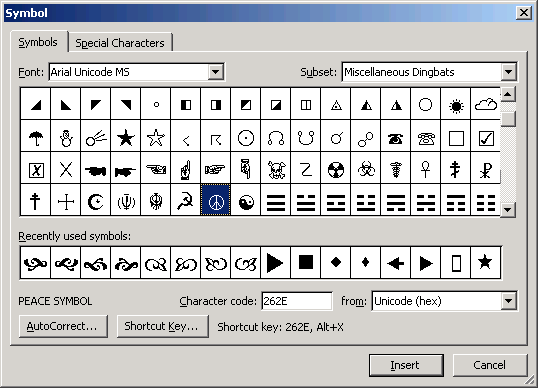The image size is (538, 388).
Task: Switch to the Symbols tab
Action: (38, 42)
